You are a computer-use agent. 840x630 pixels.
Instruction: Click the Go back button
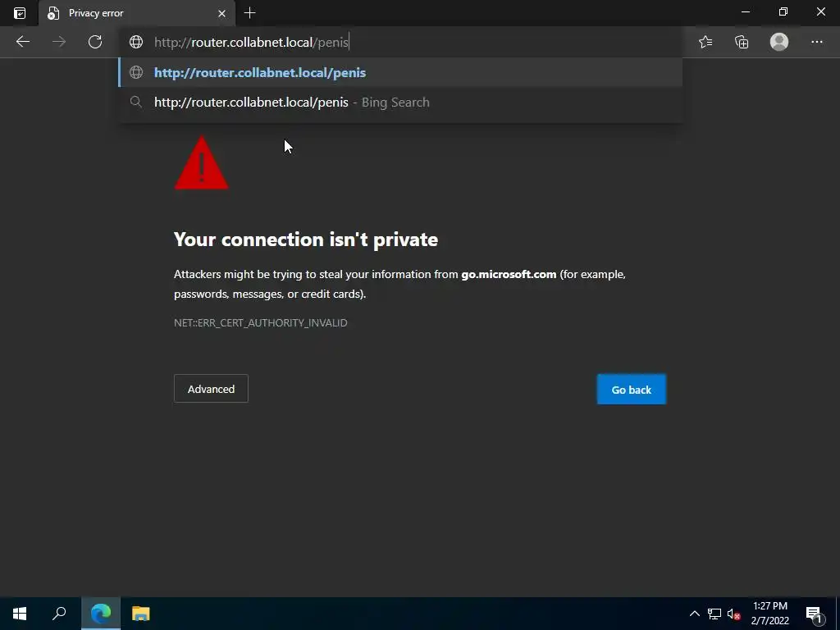pos(632,390)
